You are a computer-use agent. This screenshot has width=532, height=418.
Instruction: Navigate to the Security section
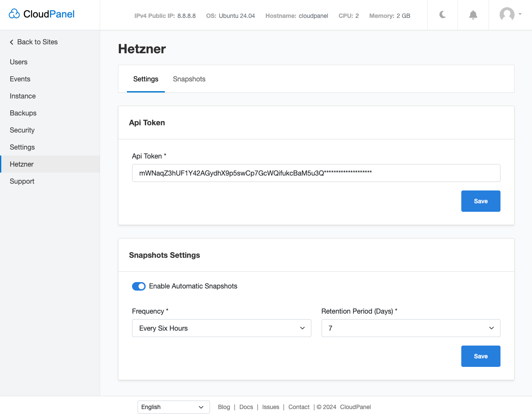(22, 130)
